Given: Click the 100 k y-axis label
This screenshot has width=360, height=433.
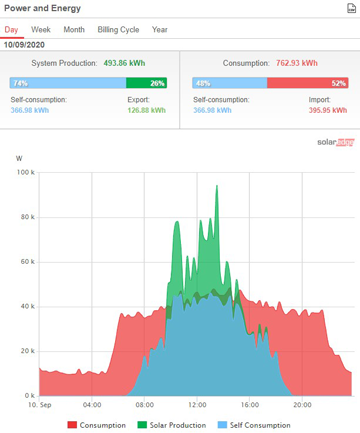Looking at the screenshot, I should [x=26, y=172].
